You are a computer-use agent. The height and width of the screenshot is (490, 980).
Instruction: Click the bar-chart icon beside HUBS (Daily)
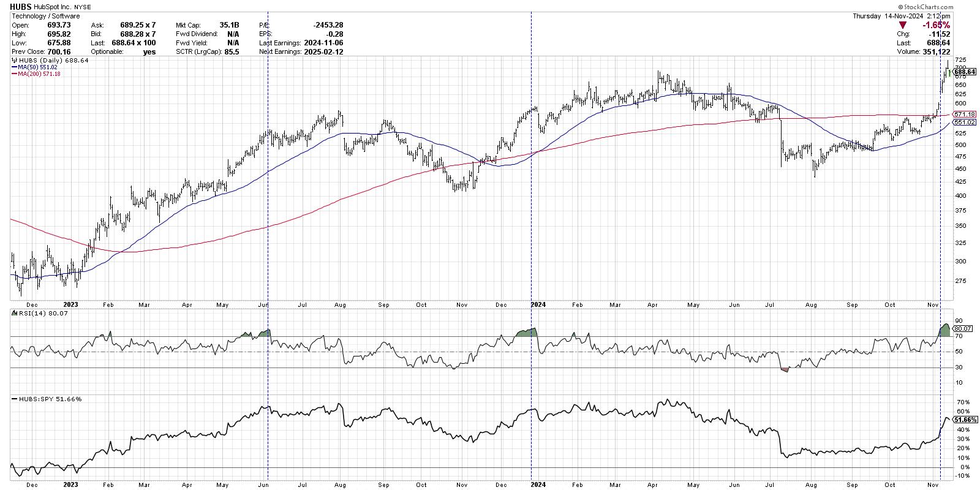(x=14, y=61)
